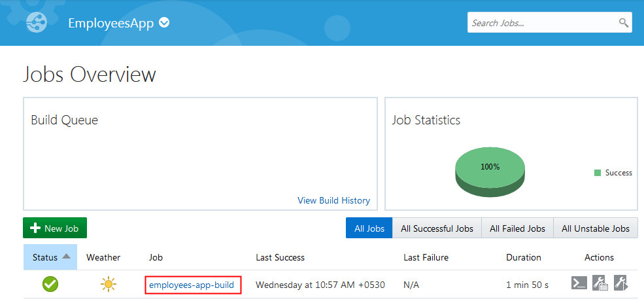644x305 pixels.
Task: Filter by All Unstable Jobs
Action: pyautogui.click(x=596, y=228)
